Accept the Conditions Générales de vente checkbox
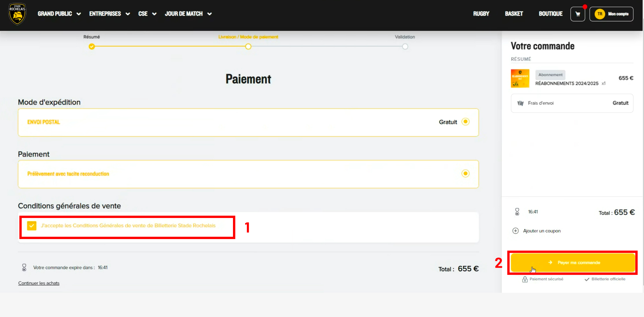The image size is (644, 317). [x=32, y=225]
